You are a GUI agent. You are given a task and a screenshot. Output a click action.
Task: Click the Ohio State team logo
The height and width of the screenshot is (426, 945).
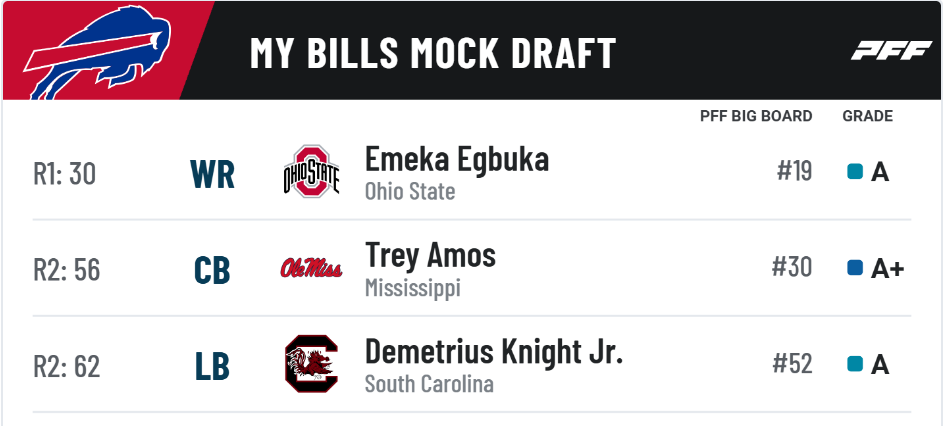[312, 172]
